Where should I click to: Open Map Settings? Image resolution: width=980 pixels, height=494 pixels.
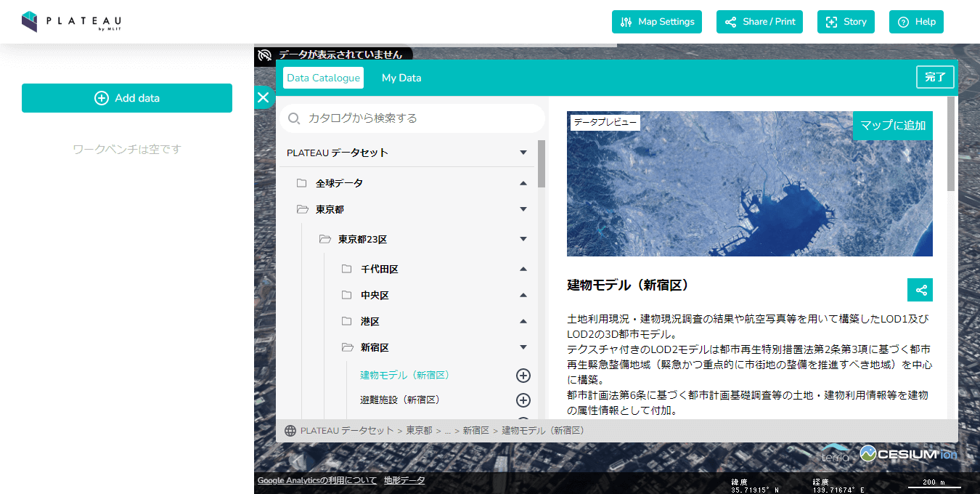[657, 22]
